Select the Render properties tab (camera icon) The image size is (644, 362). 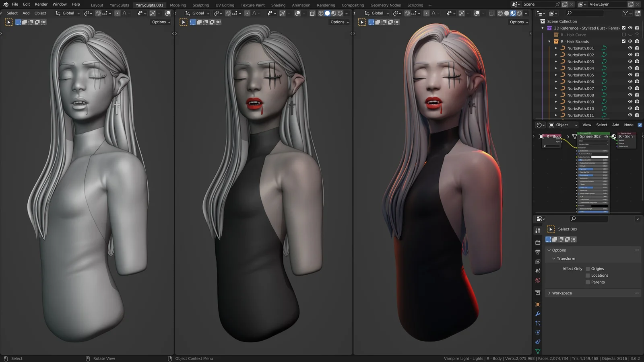(x=538, y=243)
